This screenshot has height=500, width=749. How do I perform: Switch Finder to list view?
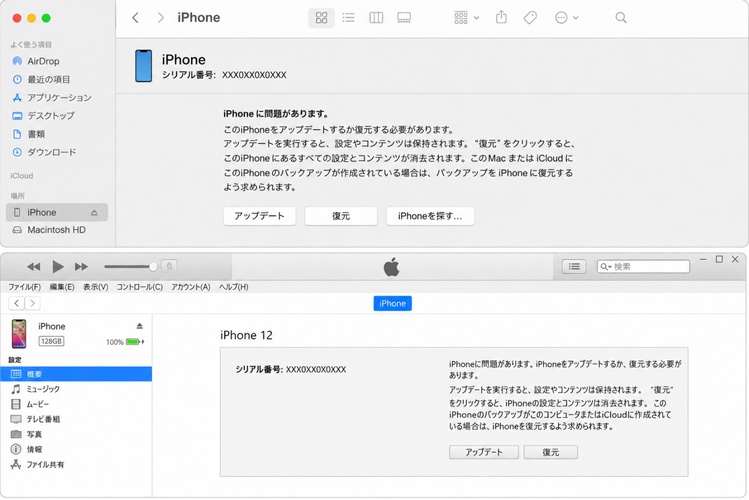pos(349,18)
